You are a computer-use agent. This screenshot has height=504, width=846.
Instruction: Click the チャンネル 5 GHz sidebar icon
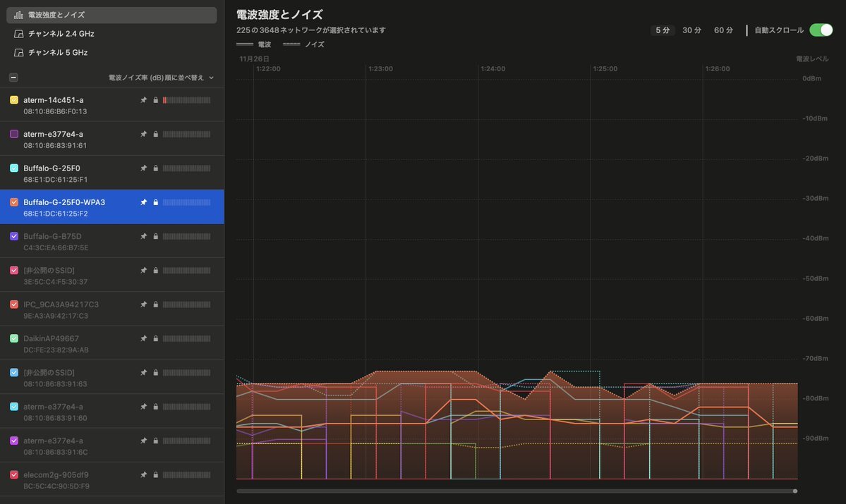18,53
